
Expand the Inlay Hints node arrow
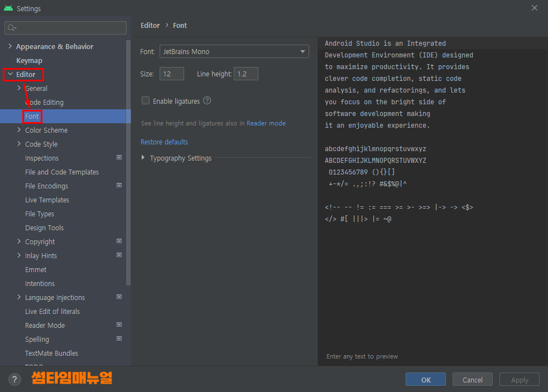[19, 255]
